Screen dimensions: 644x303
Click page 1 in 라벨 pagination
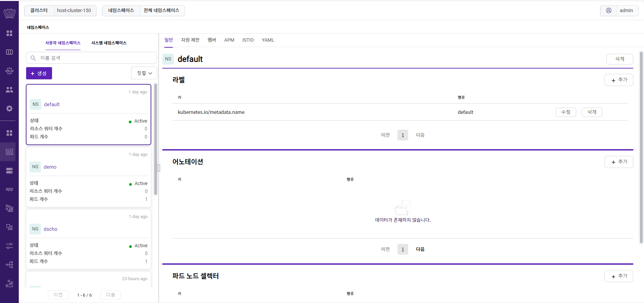pos(403,135)
